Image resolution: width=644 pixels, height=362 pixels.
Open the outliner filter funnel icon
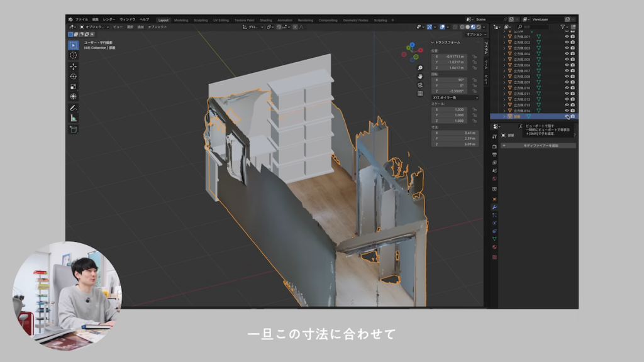(x=563, y=28)
